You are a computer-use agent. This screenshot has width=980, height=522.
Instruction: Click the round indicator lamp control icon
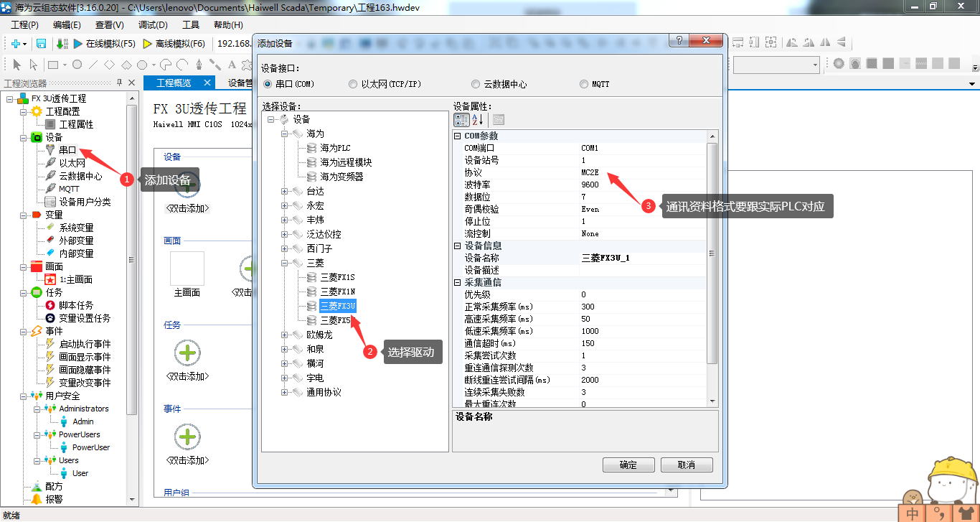click(839, 64)
